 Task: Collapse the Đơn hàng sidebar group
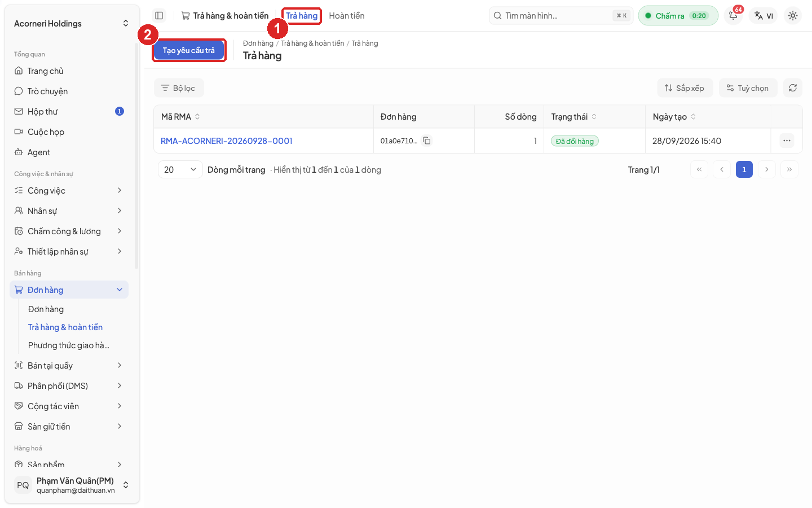coord(69,290)
